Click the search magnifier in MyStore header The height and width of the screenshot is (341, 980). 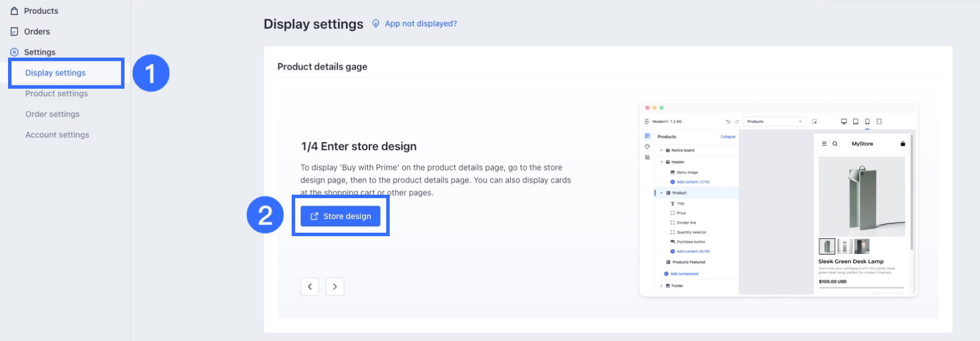(834, 143)
